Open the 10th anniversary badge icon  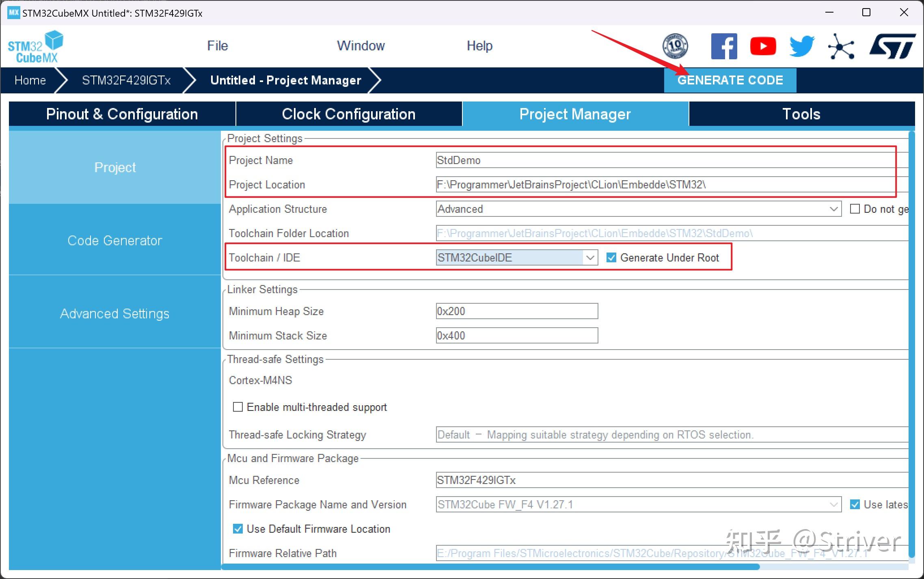click(675, 46)
